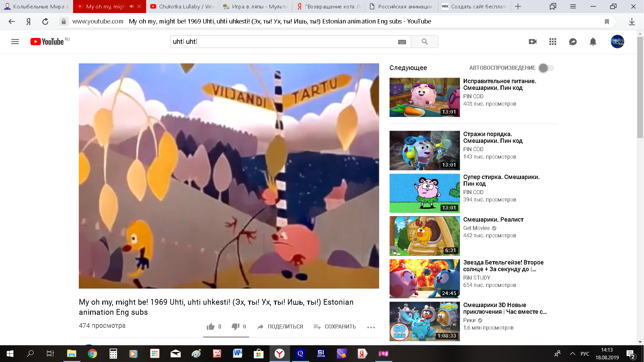The width and height of the screenshot is (644, 362).
Task: Click the page vertical scrollbar thumb
Action: click(x=640, y=87)
